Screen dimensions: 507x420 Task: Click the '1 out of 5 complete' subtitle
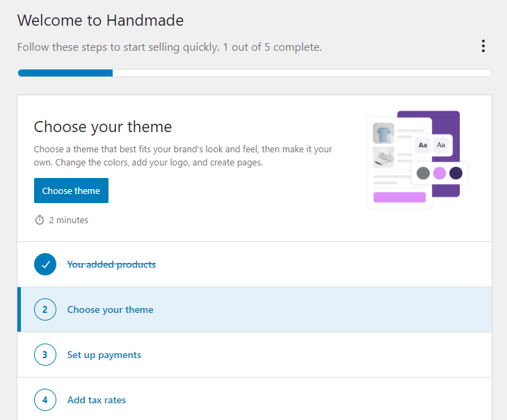[272, 47]
